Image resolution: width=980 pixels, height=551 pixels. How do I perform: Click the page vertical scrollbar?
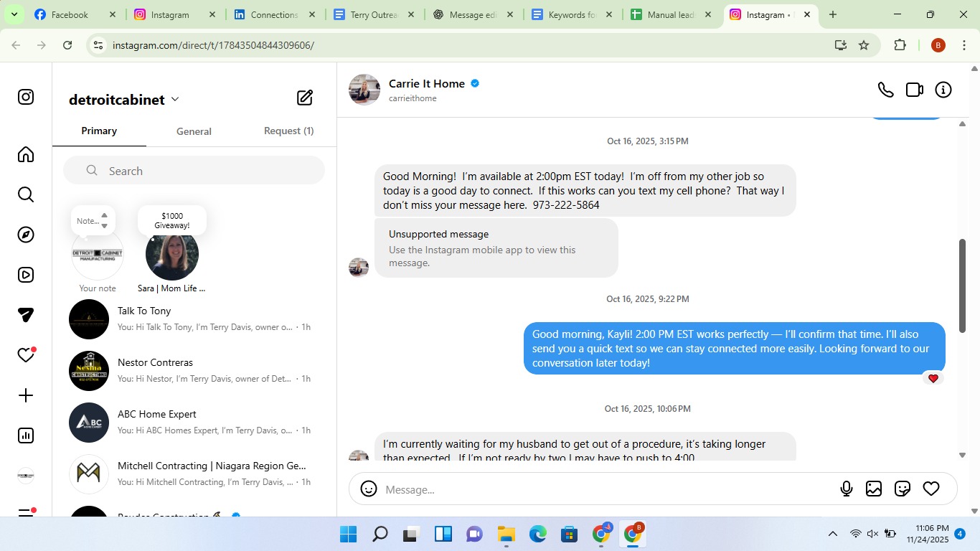974,289
